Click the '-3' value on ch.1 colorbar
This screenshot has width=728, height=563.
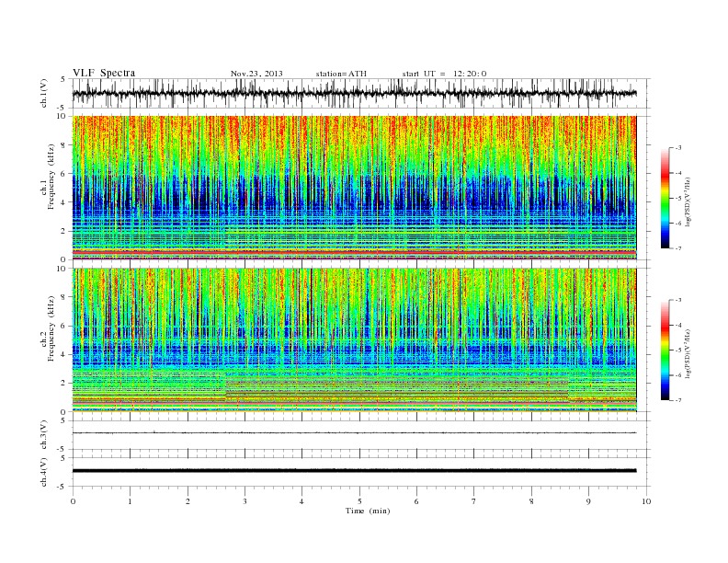tap(678, 148)
